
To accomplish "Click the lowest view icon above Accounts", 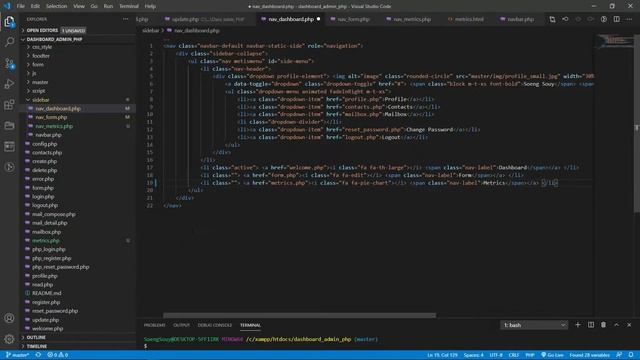I will click(x=9, y=167).
